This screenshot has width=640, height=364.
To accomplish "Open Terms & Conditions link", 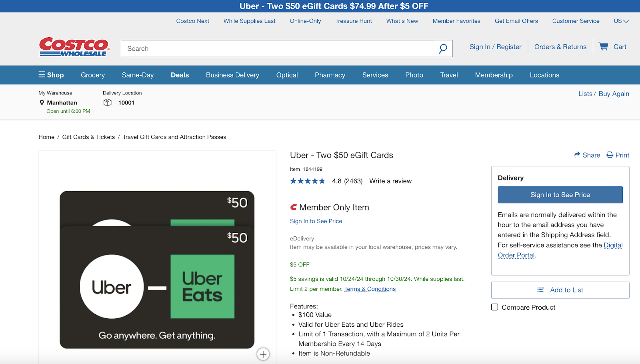I will tap(370, 289).
